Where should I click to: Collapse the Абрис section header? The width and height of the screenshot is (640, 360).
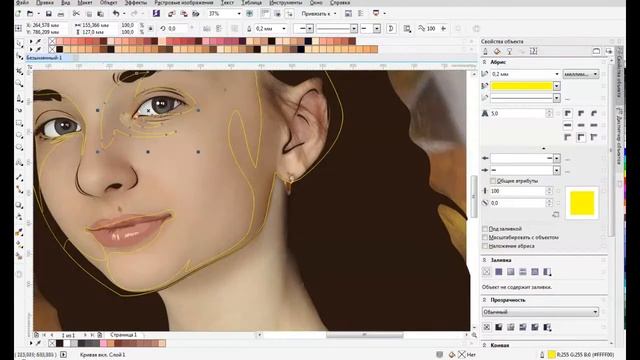coord(484,62)
